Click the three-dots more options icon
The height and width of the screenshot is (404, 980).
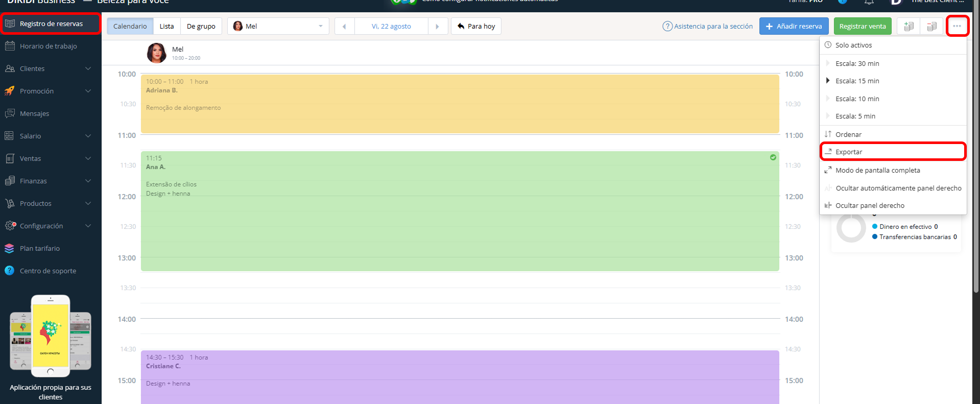coord(957,26)
